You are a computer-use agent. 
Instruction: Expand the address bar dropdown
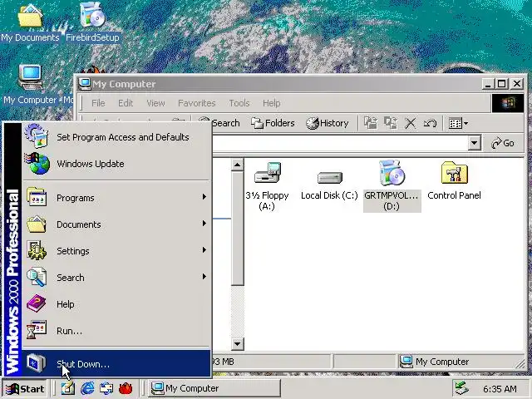pos(475,143)
